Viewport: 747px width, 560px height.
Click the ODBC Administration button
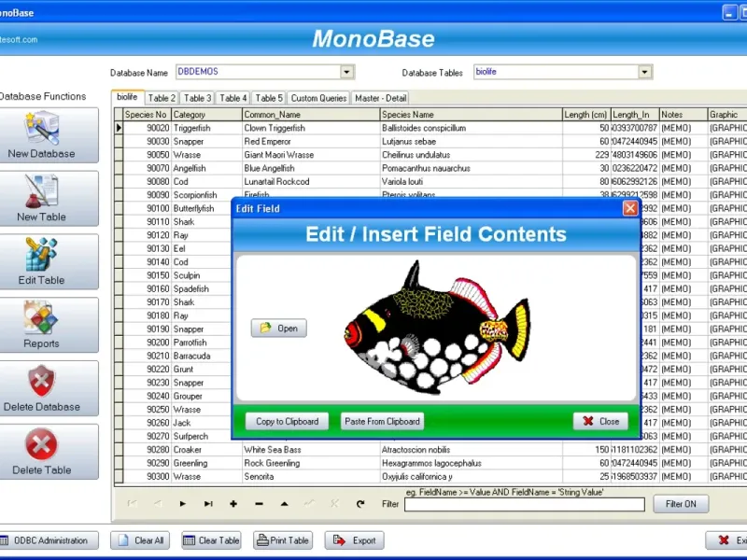48,540
